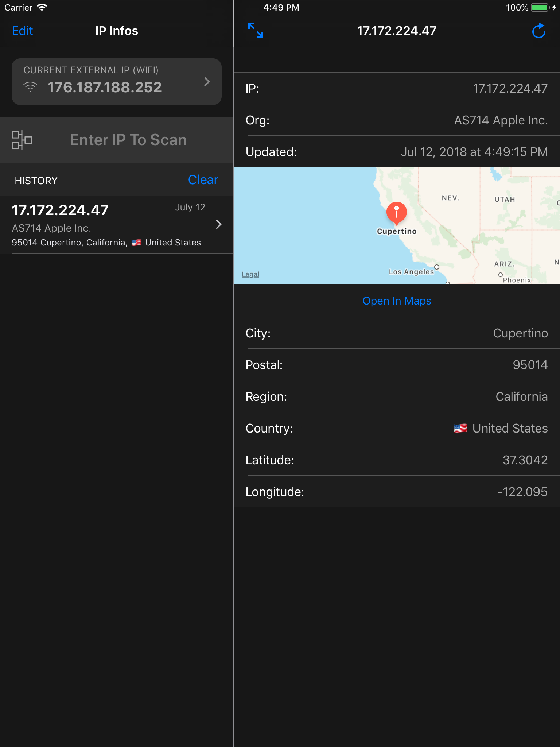Tap the July 12 date in history
Viewport: 560px width, 747px height.
190,207
